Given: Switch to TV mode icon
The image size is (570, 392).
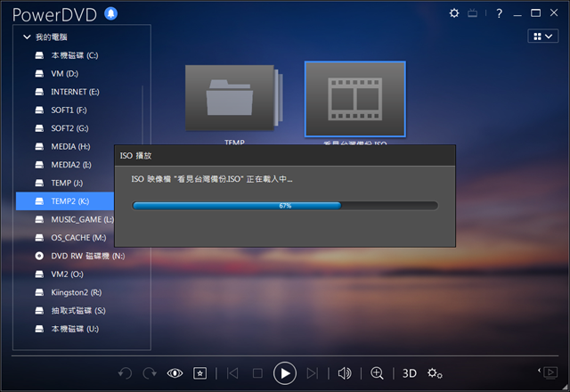Looking at the screenshot, I should click(473, 13).
